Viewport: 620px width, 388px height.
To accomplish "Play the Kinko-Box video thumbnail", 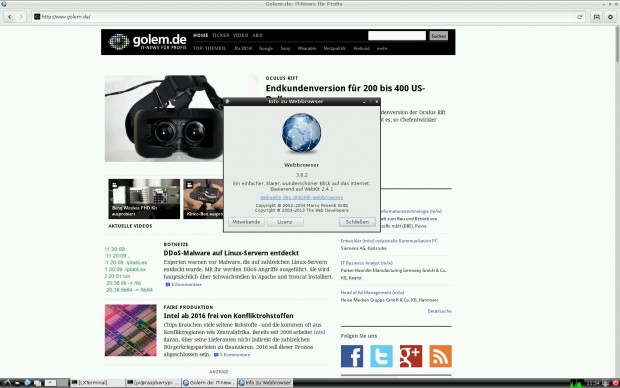I will pos(203,199).
